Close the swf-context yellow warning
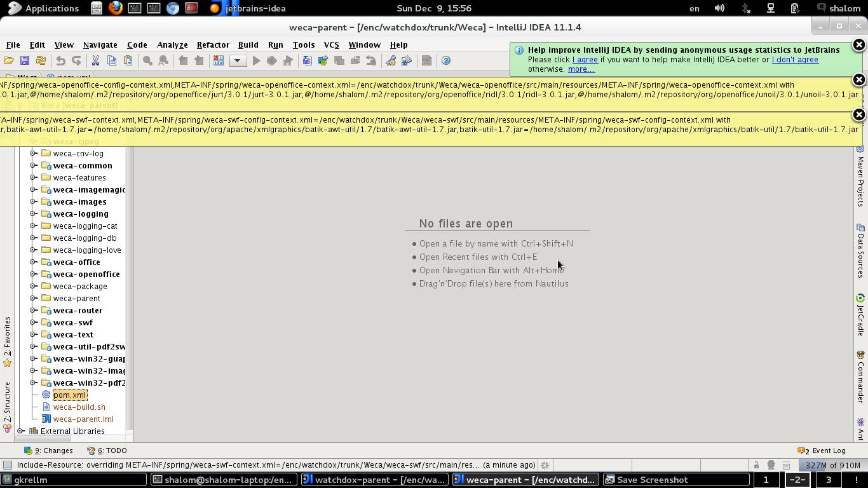The image size is (868, 488). coord(858,114)
